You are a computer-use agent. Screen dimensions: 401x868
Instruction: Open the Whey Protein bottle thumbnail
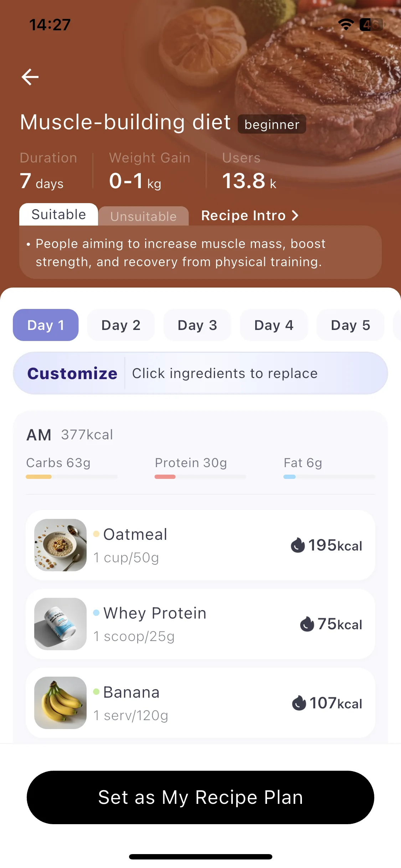[60, 624]
